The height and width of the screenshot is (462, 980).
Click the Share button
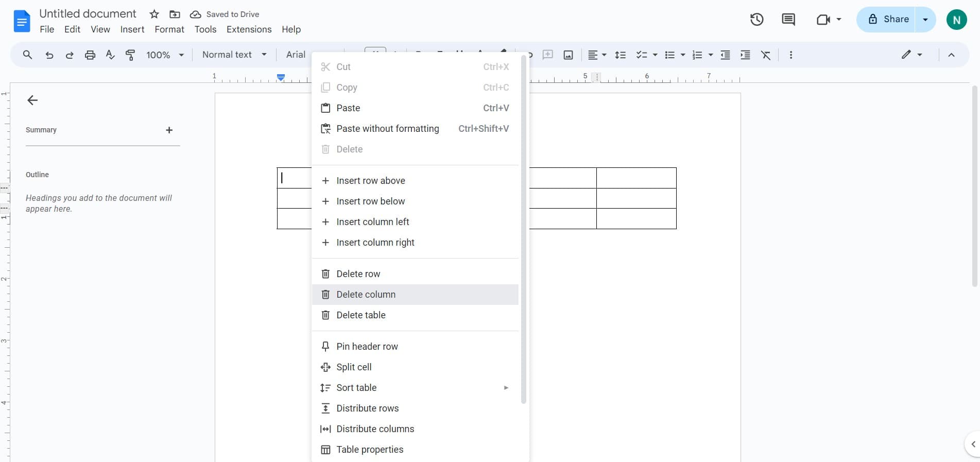888,20
